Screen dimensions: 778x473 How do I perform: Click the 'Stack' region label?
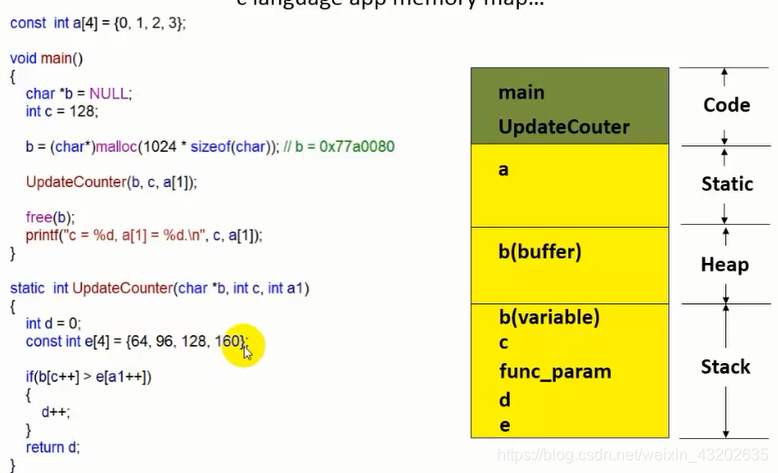click(725, 367)
